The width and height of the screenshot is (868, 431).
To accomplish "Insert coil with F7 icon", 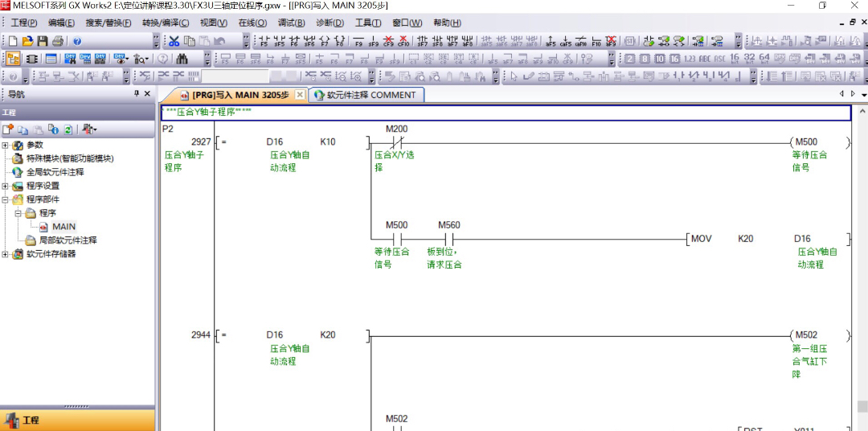I will (x=325, y=41).
